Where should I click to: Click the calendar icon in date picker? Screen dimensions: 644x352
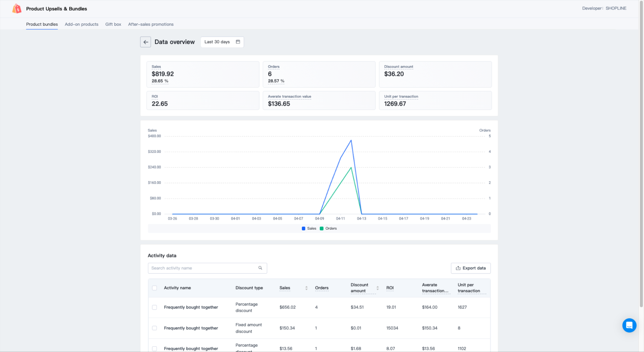click(x=238, y=42)
